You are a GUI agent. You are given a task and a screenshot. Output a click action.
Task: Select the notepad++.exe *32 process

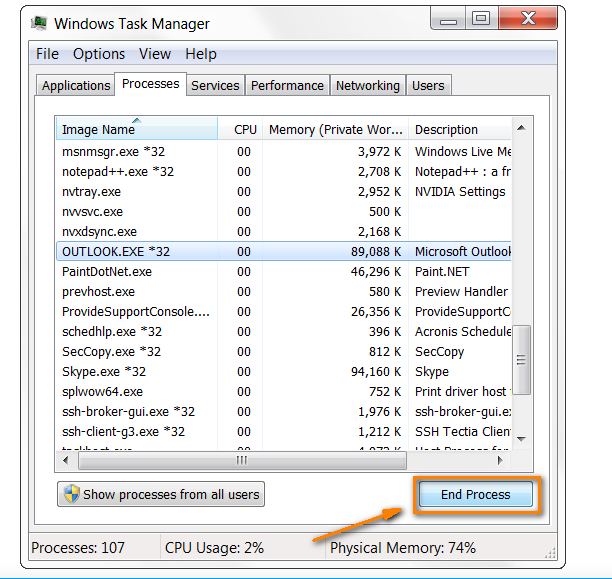[284, 171]
